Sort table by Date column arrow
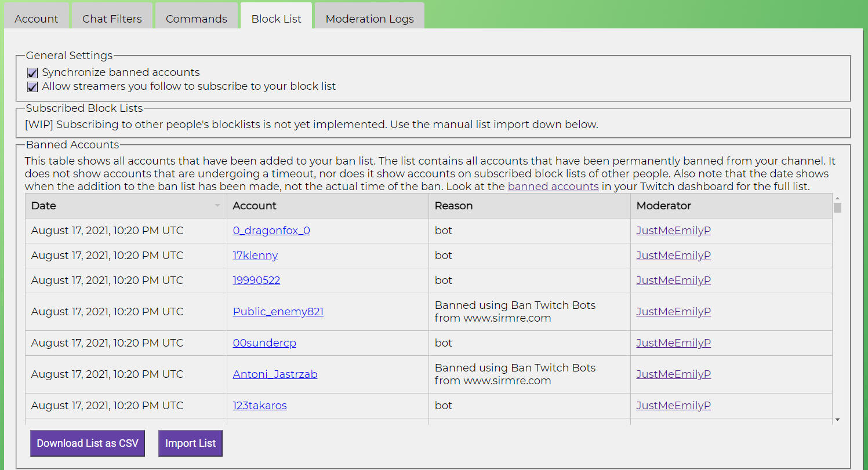Viewport: 868px width, 470px height. [217, 206]
